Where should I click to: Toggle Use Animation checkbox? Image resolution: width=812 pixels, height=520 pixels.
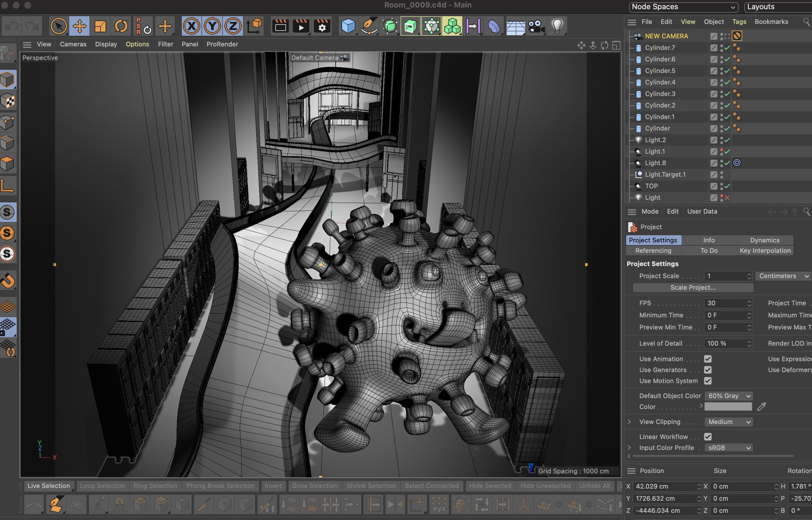(708, 358)
